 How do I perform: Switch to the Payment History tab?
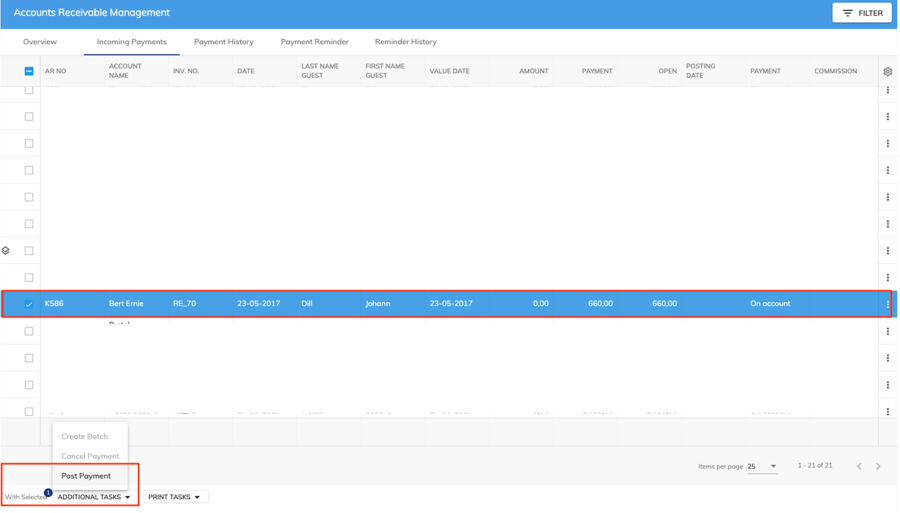[x=223, y=42]
